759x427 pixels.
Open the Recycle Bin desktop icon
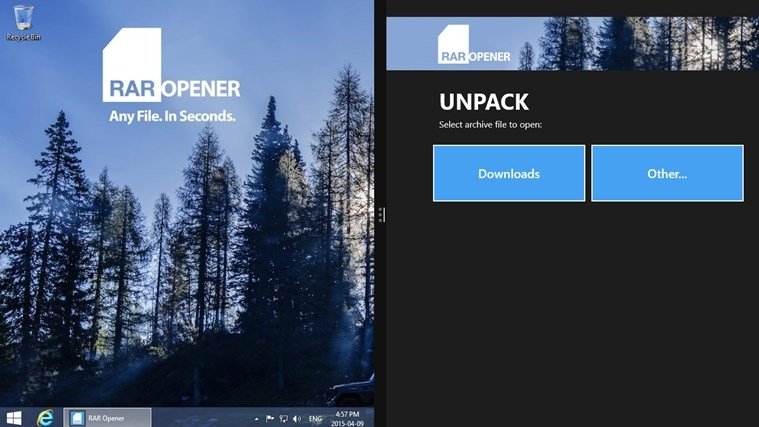click(23, 22)
